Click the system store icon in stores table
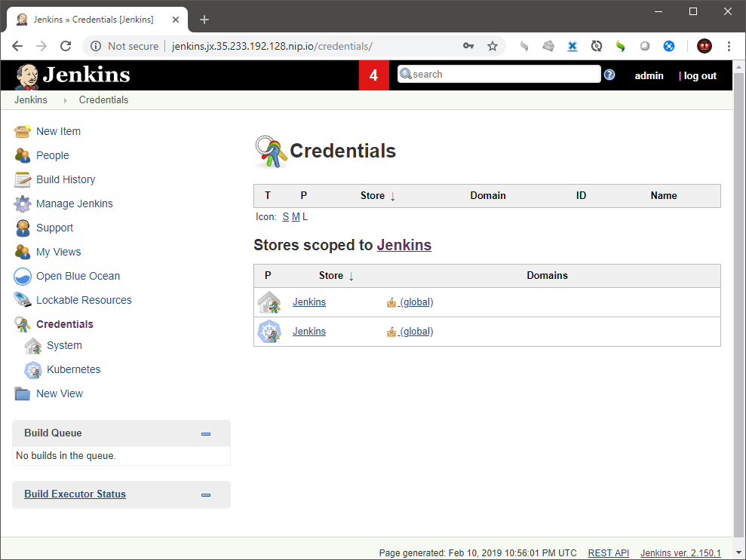 coord(269,302)
